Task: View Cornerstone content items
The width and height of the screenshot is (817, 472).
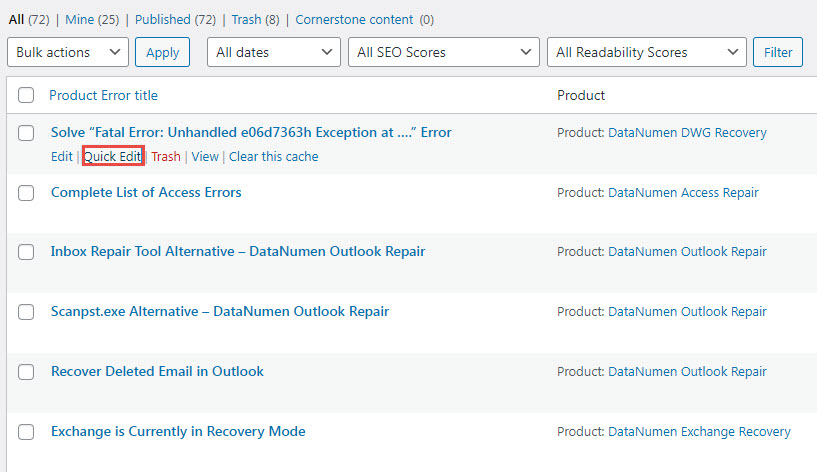Action: (356, 19)
